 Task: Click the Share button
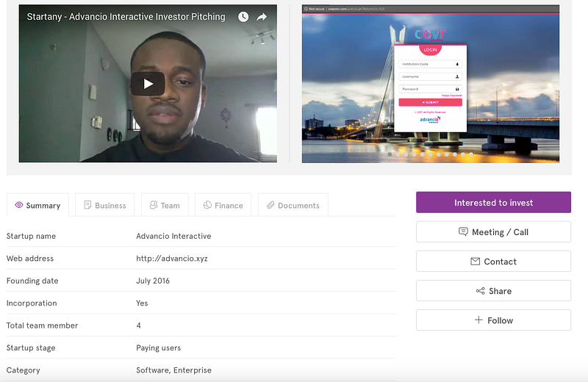[x=493, y=291]
